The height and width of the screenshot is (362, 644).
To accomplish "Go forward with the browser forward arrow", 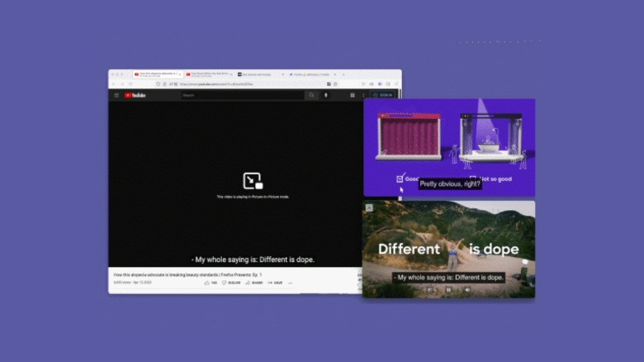I will (x=122, y=84).
